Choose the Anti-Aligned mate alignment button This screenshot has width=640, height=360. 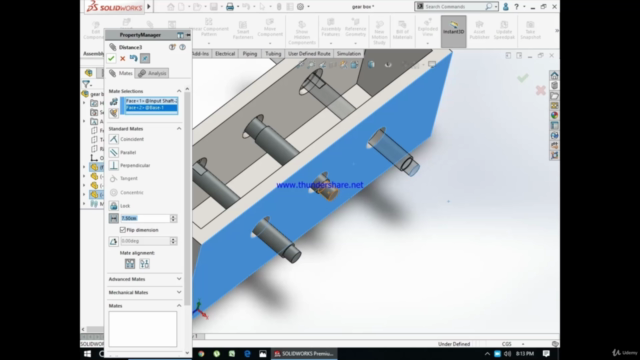(144, 264)
